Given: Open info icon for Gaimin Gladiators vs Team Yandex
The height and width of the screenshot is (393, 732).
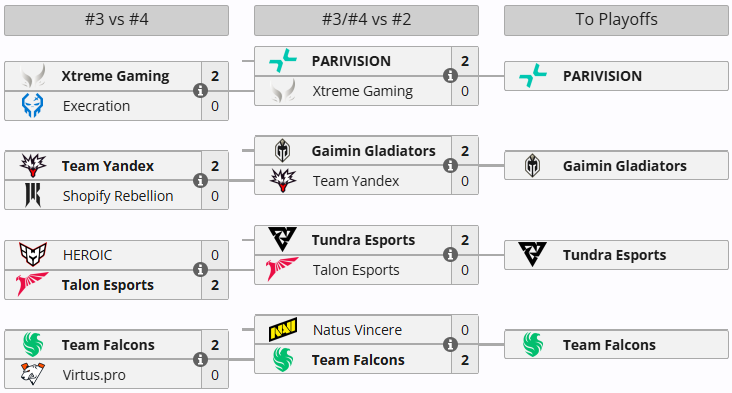Looking at the screenshot, I should 450,165.
